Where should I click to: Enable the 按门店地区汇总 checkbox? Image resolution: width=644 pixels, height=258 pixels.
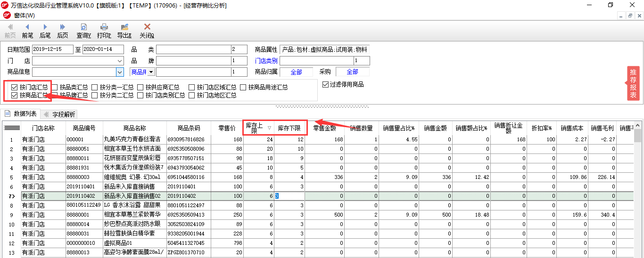[192, 95]
